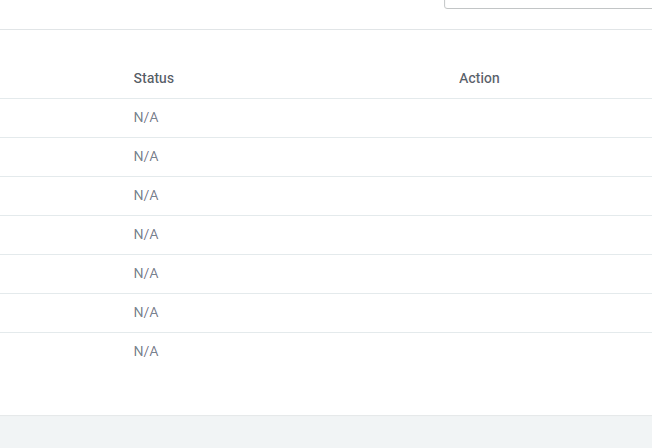The width and height of the screenshot is (652, 448).
Task: Click the search input box at top
Action: pyautogui.click(x=548, y=4)
